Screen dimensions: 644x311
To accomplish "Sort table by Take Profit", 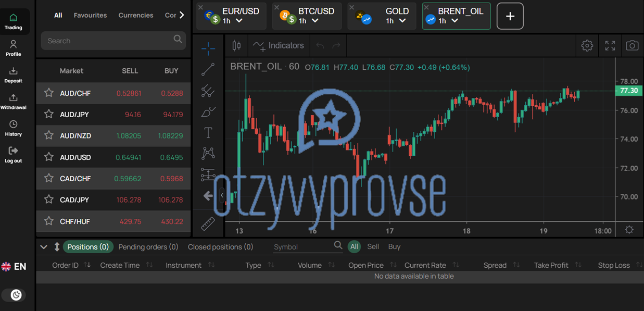I will tap(558, 265).
